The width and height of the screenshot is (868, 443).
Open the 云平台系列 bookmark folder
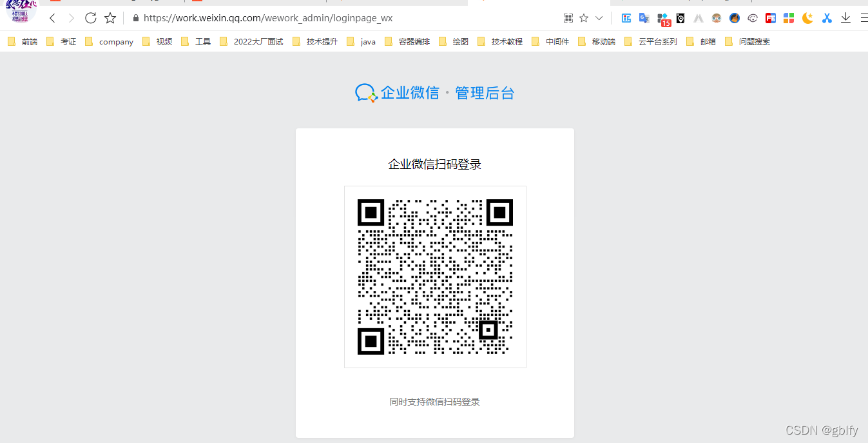[x=651, y=42]
